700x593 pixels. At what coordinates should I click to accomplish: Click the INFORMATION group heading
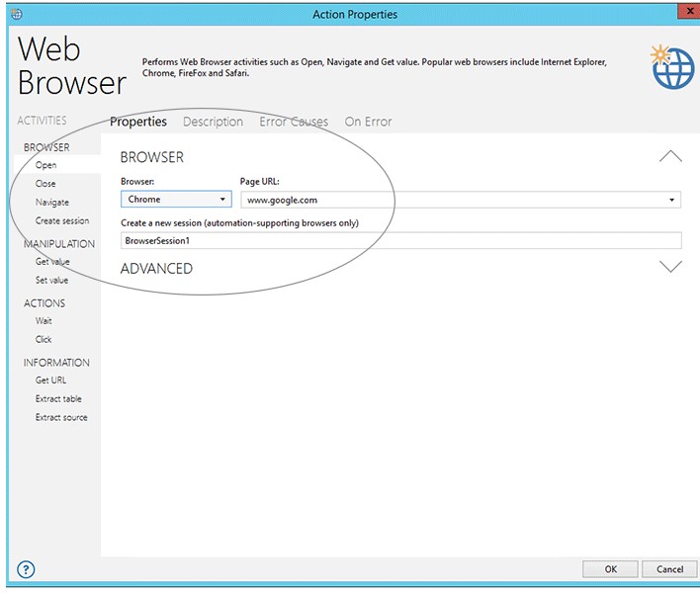point(56,363)
